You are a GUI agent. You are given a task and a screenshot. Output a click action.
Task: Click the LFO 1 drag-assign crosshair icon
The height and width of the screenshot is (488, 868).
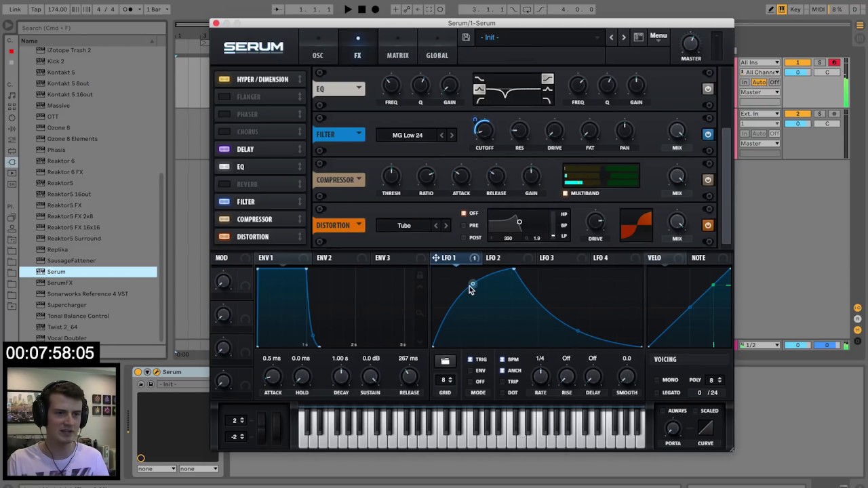pos(435,258)
